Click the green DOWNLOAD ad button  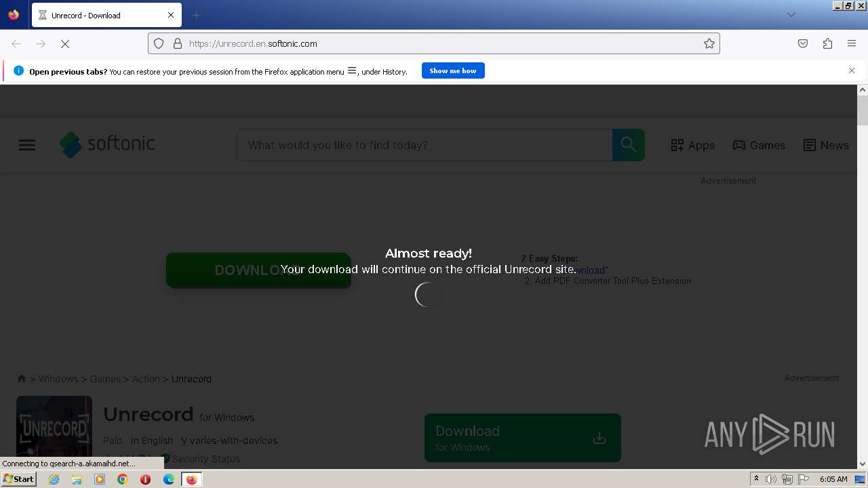coord(258,270)
